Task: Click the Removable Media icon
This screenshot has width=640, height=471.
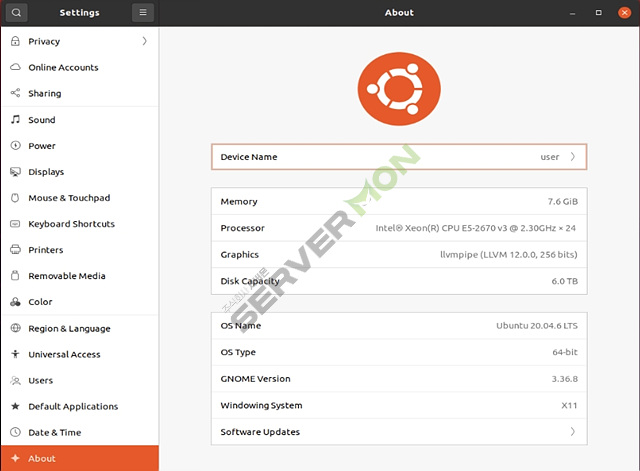Action: click(x=15, y=275)
